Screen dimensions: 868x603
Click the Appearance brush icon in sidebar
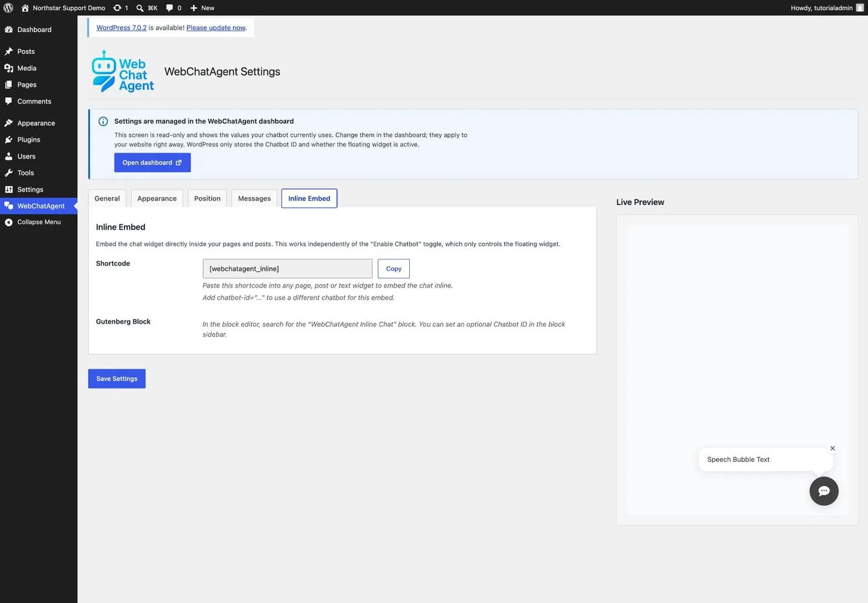click(x=8, y=123)
